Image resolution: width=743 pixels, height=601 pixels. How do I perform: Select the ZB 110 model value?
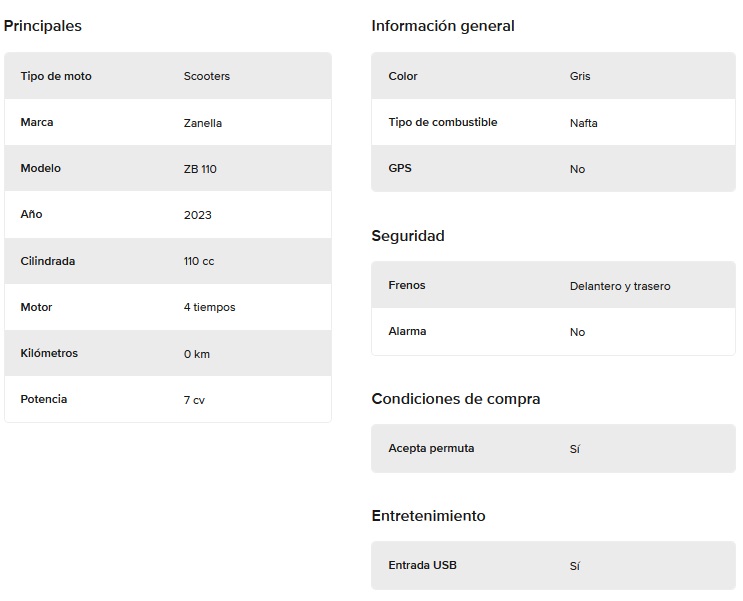pos(200,169)
